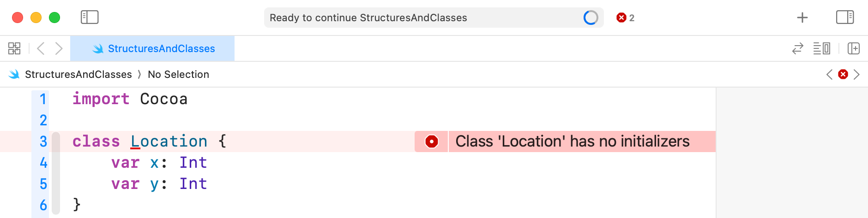The height and width of the screenshot is (218, 868).
Task: Open the adjust editor options menu
Action: coord(821,48)
